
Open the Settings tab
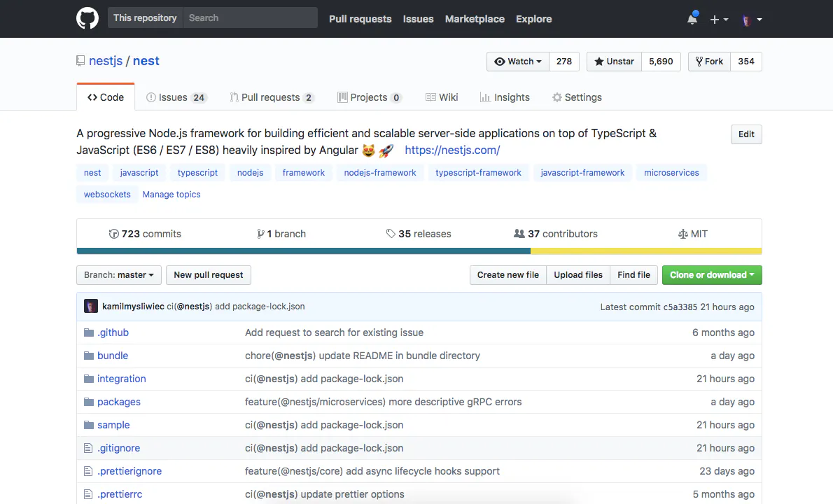point(577,97)
